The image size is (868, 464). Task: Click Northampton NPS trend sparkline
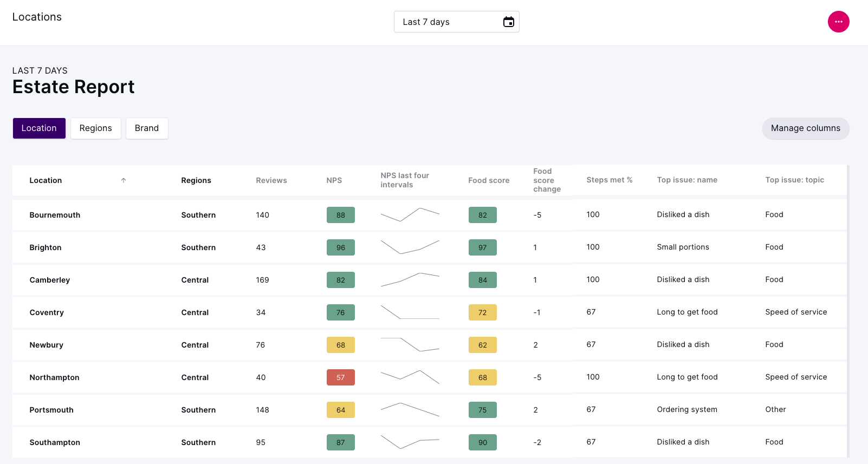(x=410, y=377)
